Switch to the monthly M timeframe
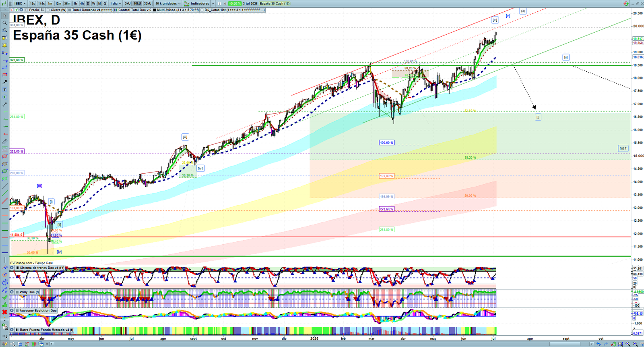644x347 pixels. pyautogui.click(x=99, y=3)
